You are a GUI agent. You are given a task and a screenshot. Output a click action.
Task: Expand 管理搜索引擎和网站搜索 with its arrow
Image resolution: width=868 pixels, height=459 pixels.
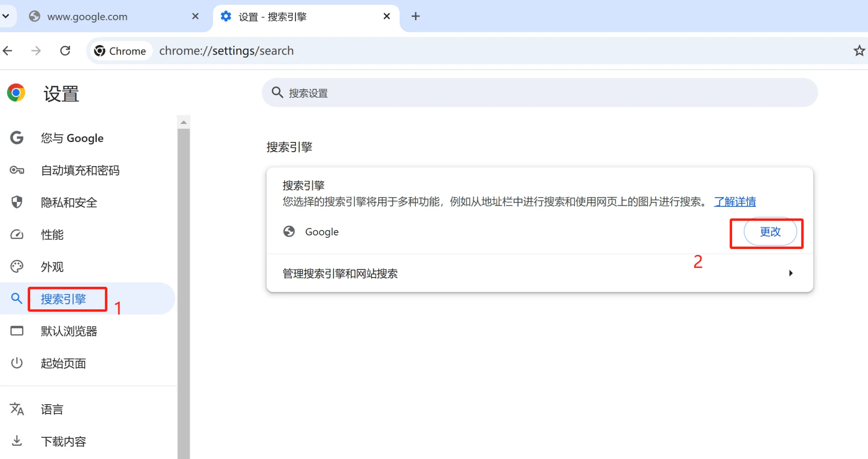click(791, 273)
